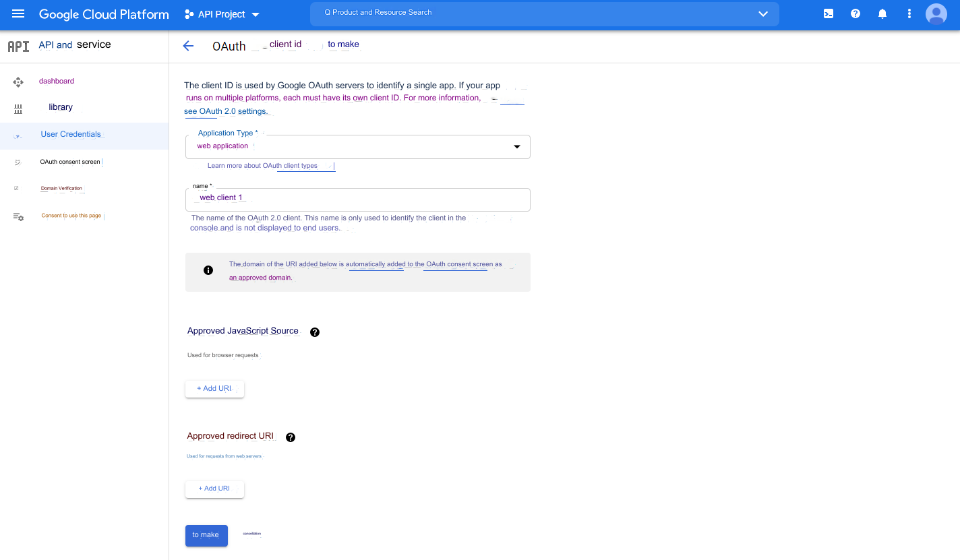Open Domain Verification page
The height and width of the screenshot is (560, 960).
(61, 188)
